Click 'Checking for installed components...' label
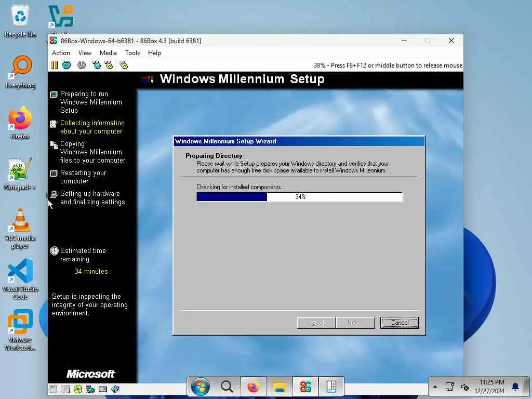This screenshot has width=532, height=399. click(241, 187)
